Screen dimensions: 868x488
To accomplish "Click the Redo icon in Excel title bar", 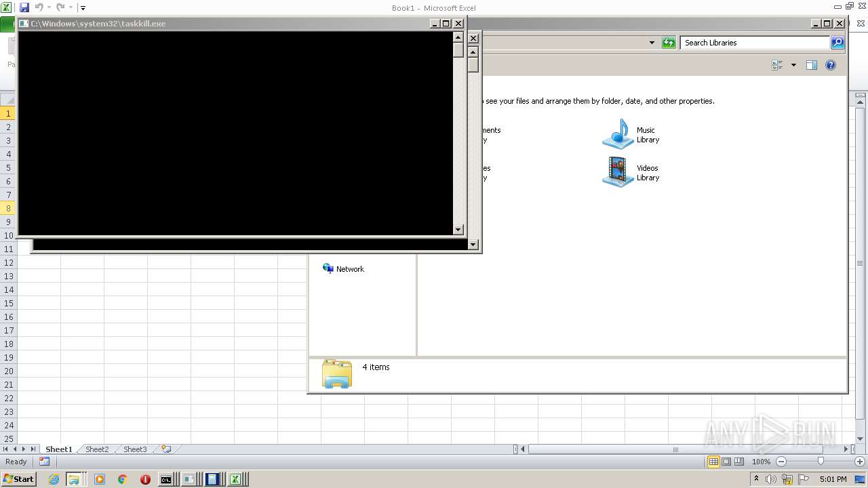I will click(x=60, y=7).
